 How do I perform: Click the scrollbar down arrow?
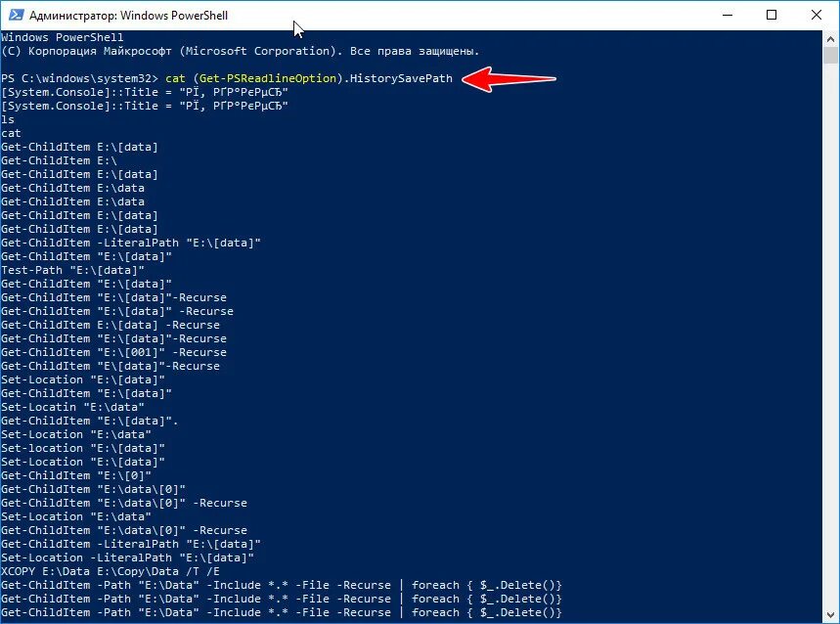coord(830,614)
